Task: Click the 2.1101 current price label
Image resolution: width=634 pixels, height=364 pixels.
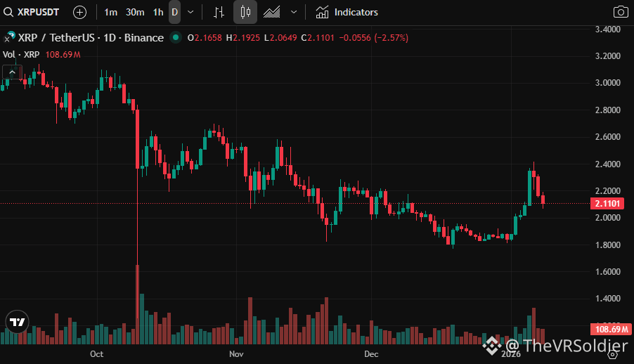Action: pyautogui.click(x=607, y=204)
